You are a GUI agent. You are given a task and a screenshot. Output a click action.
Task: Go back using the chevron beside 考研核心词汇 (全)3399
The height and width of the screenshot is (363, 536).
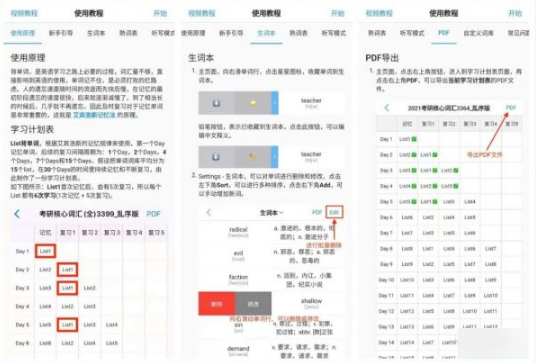[x=17, y=214]
